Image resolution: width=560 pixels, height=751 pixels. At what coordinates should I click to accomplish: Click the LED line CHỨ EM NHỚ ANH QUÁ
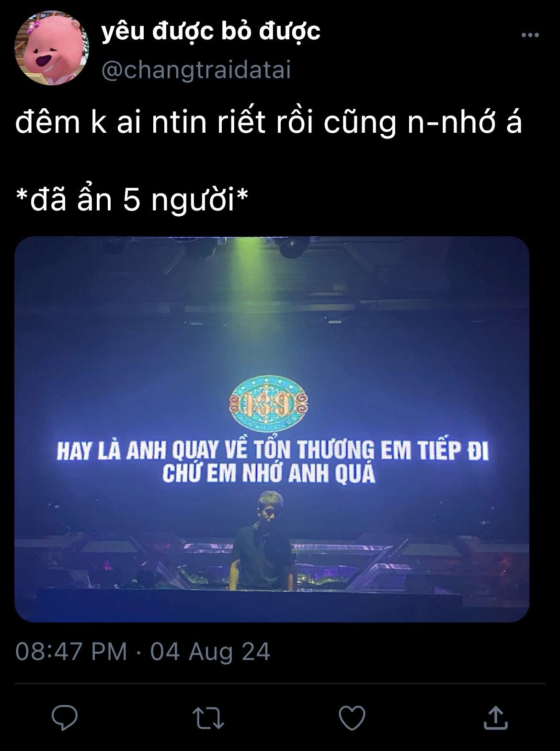(268, 474)
